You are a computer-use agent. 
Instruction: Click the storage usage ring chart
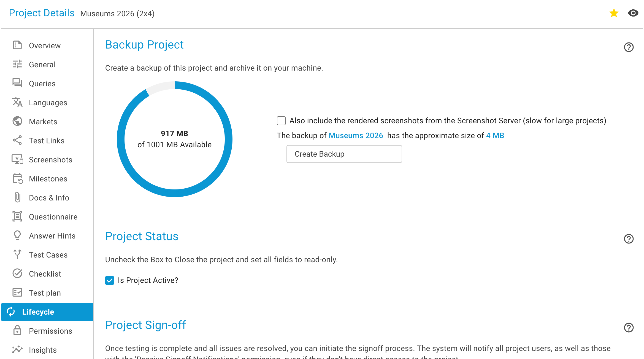point(175,139)
